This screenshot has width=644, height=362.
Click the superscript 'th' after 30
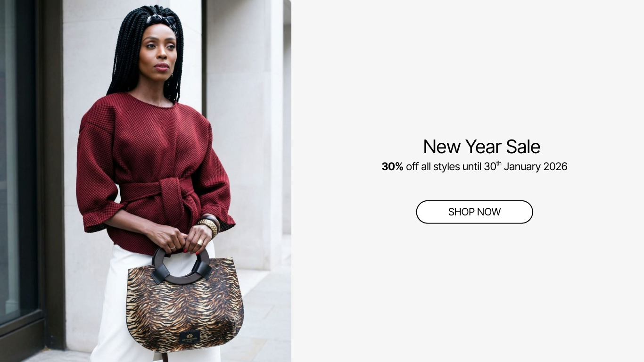click(x=499, y=163)
